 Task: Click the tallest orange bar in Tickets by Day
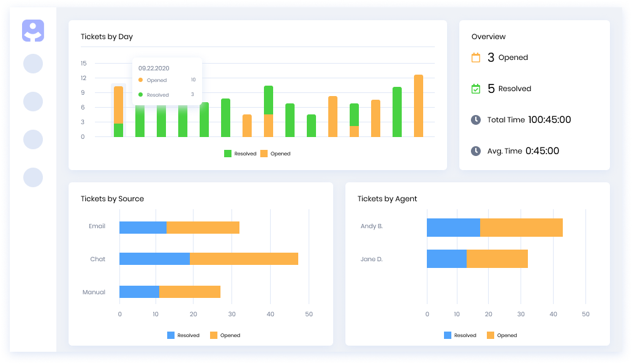[x=418, y=106]
